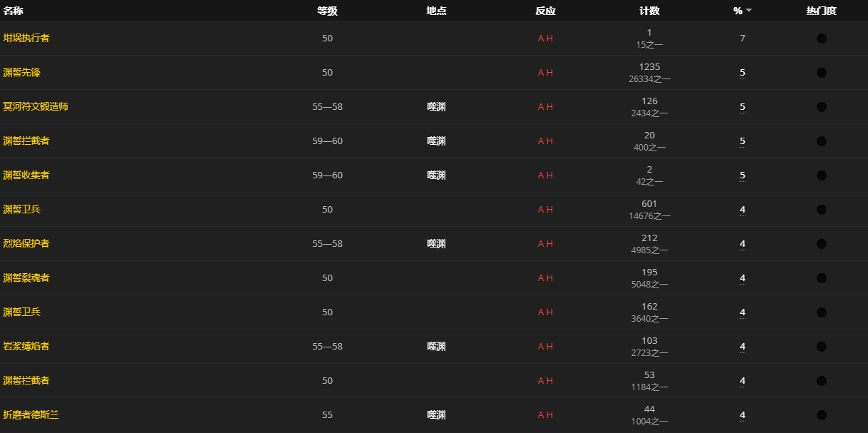Click popularity dot for 冥河符文锻造师
Viewport: 868px width, 433px height.
[x=822, y=107]
